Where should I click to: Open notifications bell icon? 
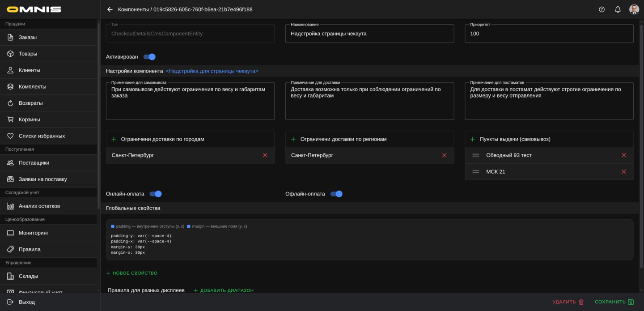tap(618, 9)
